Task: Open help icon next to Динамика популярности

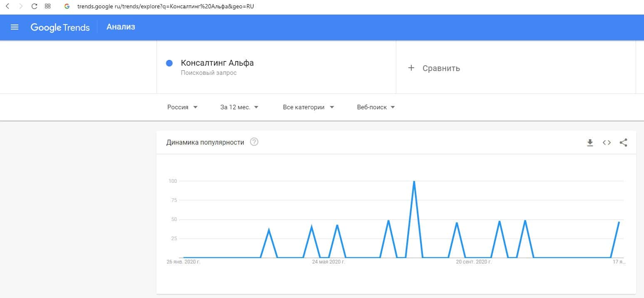Action: click(x=254, y=142)
